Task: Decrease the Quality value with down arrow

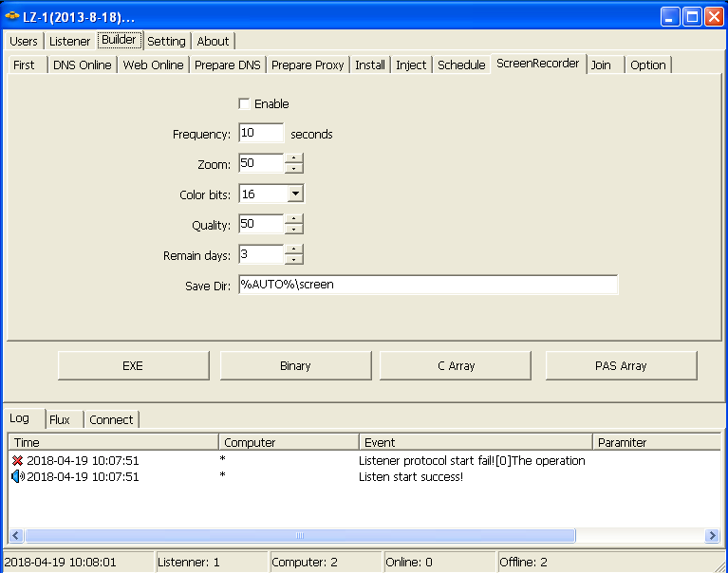Action: point(294,230)
